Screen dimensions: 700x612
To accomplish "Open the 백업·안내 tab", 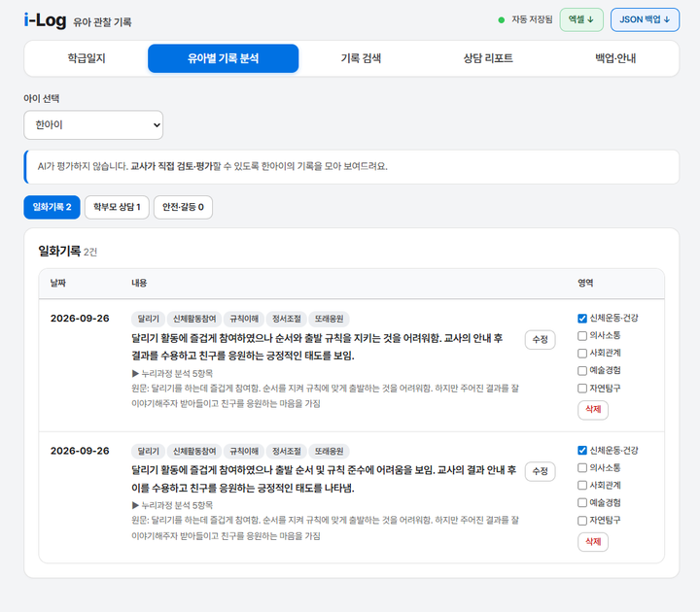I will click(x=615, y=58).
